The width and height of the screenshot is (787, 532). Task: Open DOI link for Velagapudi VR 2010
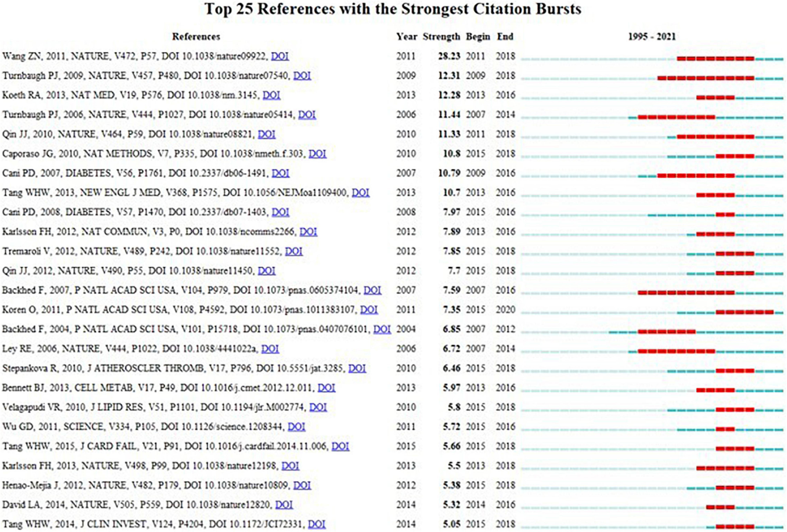(318, 407)
